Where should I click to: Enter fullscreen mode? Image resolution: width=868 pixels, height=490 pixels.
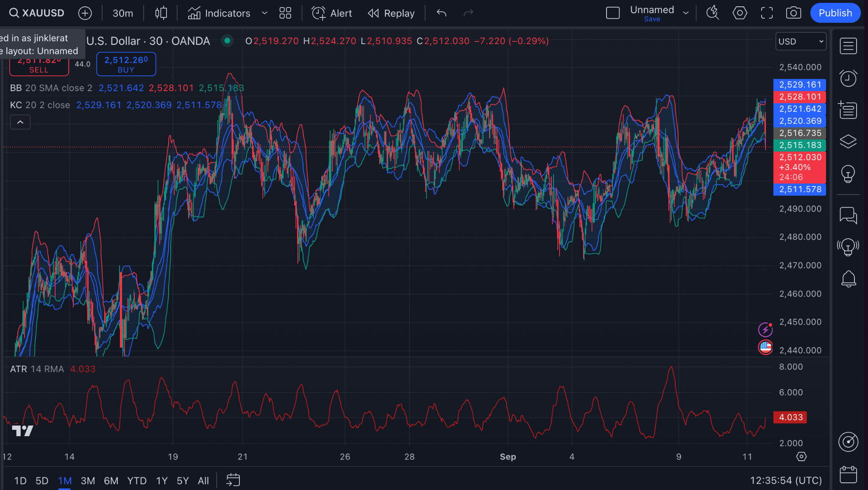click(767, 13)
